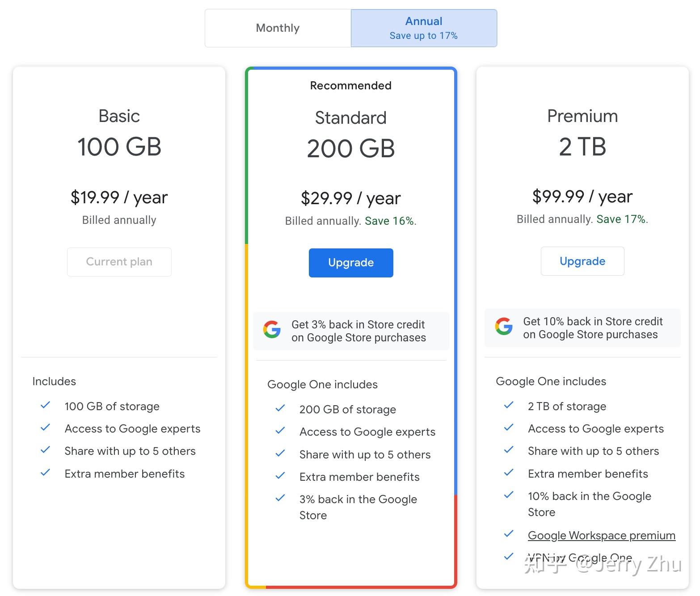The image size is (700, 596).
Task: Click the checkmark beside 3% back in the Google Store
Action: pos(280,498)
